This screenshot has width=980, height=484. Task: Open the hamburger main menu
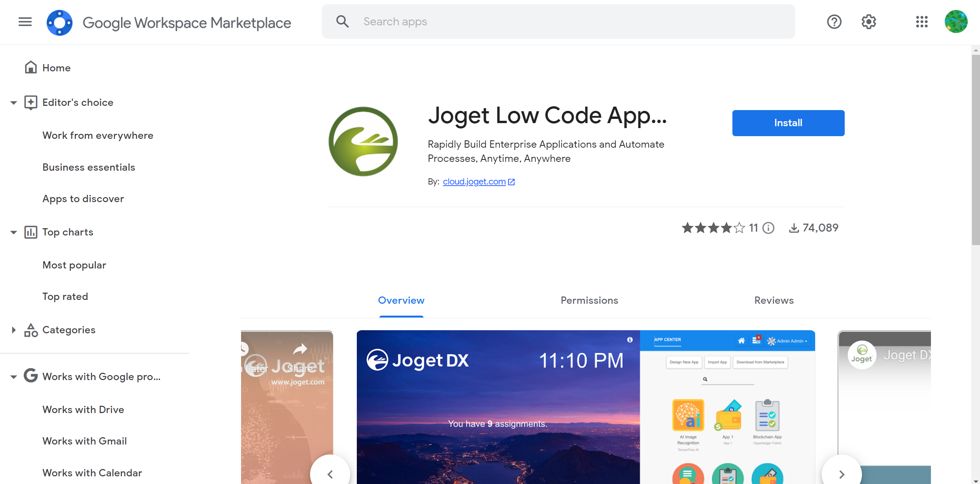(x=25, y=22)
